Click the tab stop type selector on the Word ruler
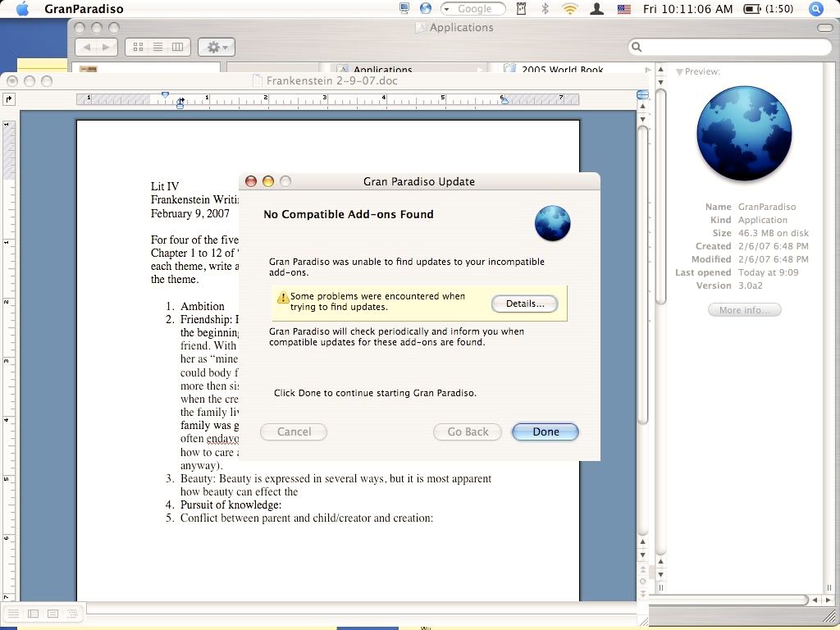The image size is (840, 630). 8,99
